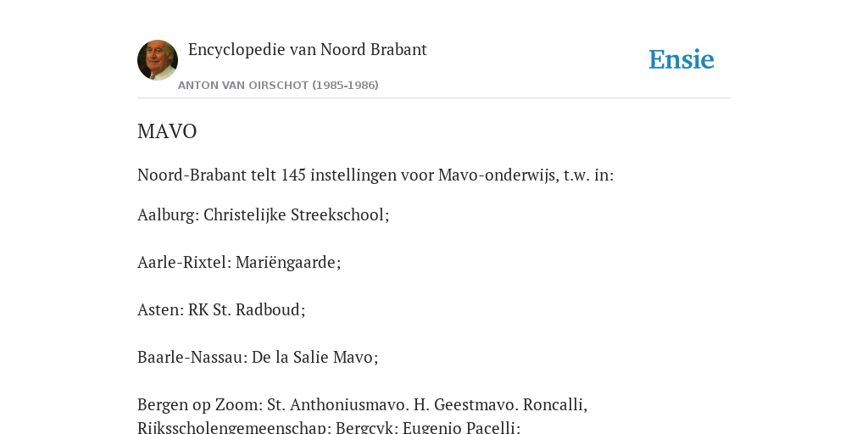This screenshot has width=868, height=434.
Task: Click the word Roncalli in the text
Action: pos(554,404)
